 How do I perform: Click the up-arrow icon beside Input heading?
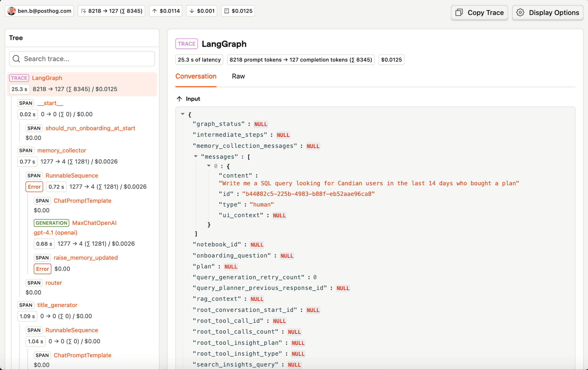tap(179, 99)
